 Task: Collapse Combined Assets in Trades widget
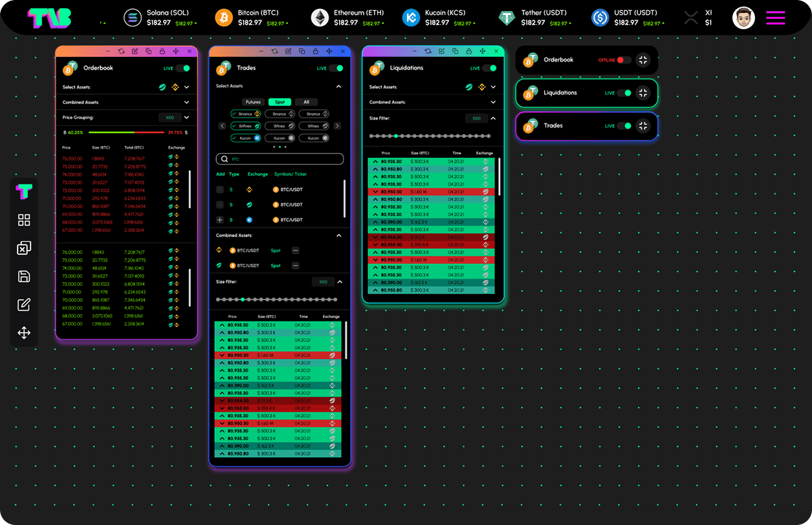click(x=339, y=235)
